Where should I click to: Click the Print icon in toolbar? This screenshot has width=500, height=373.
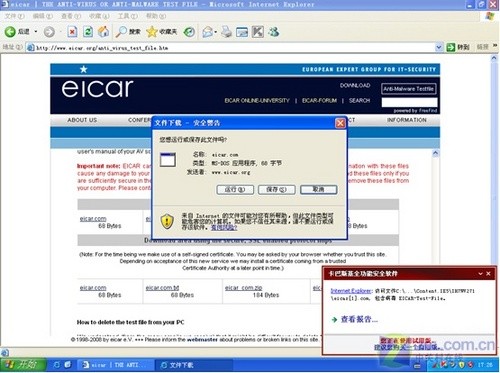[x=227, y=32]
